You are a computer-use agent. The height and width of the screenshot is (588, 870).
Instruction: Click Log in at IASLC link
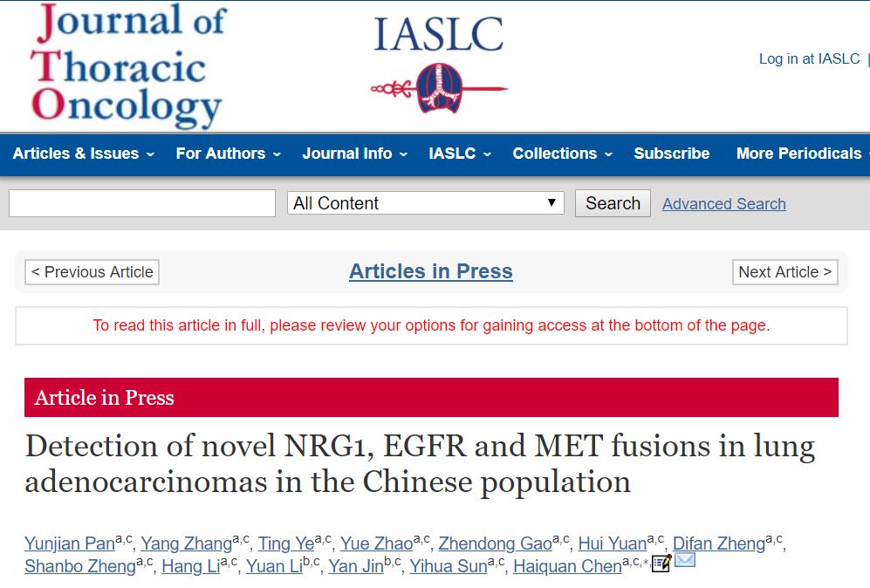tap(809, 58)
